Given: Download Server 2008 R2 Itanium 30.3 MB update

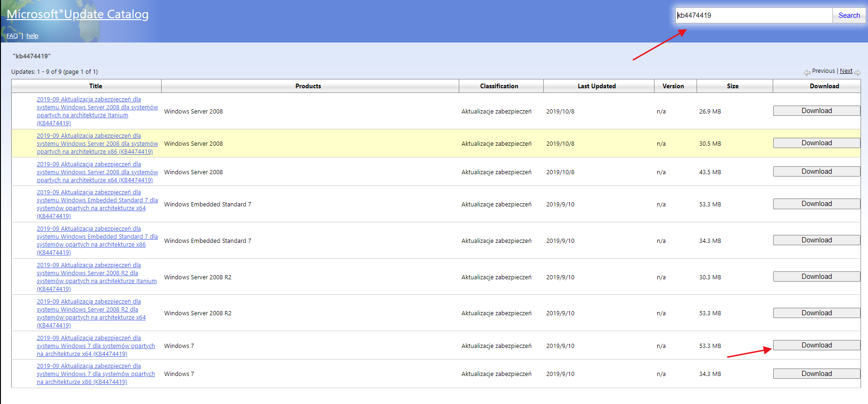Looking at the screenshot, I should point(816,276).
